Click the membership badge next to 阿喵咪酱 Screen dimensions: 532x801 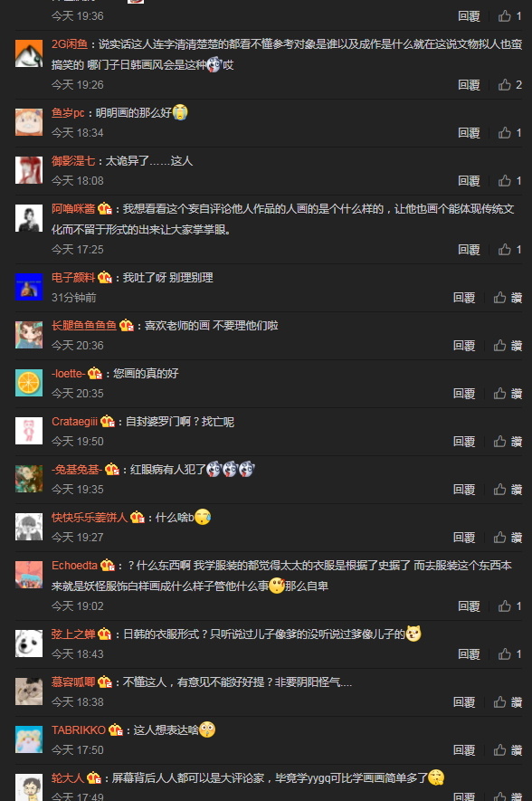(105, 209)
